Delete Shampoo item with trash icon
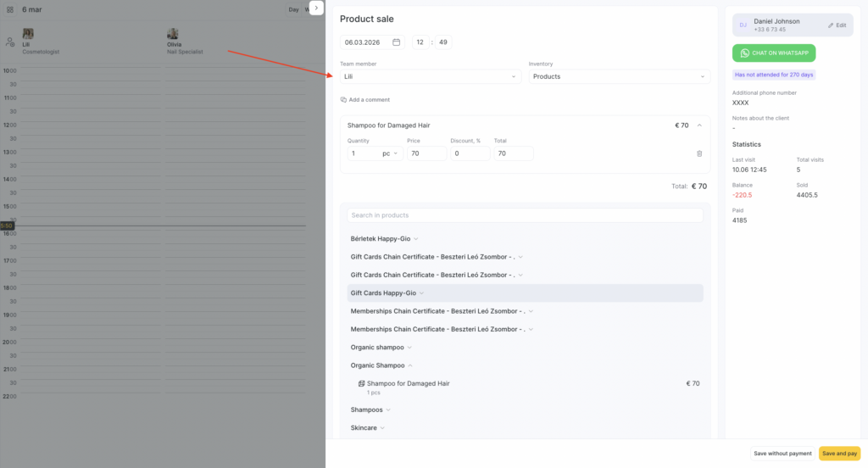The image size is (868, 468). (x=699, y=153)
